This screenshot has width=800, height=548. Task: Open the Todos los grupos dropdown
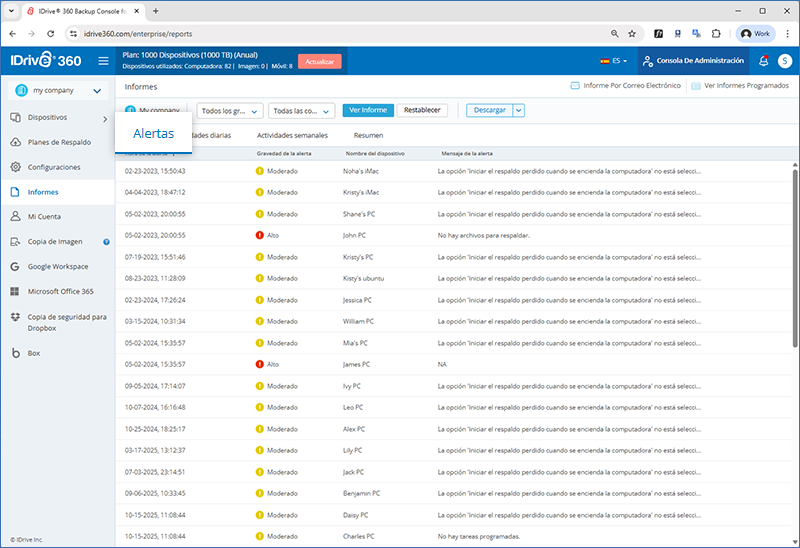(230, 111)
